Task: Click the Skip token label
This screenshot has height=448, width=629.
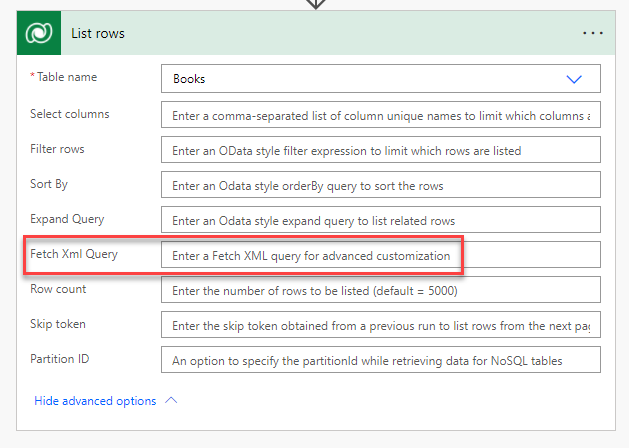Action: tap(59, 324)
